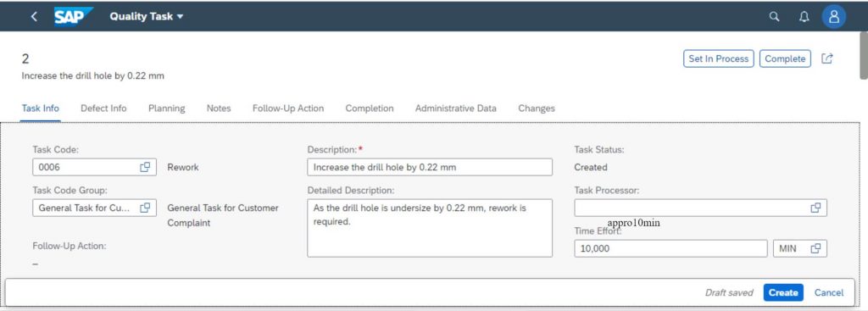Go to the Administrative Data tab
Screen dimensions: 868x311
point(455,108)
